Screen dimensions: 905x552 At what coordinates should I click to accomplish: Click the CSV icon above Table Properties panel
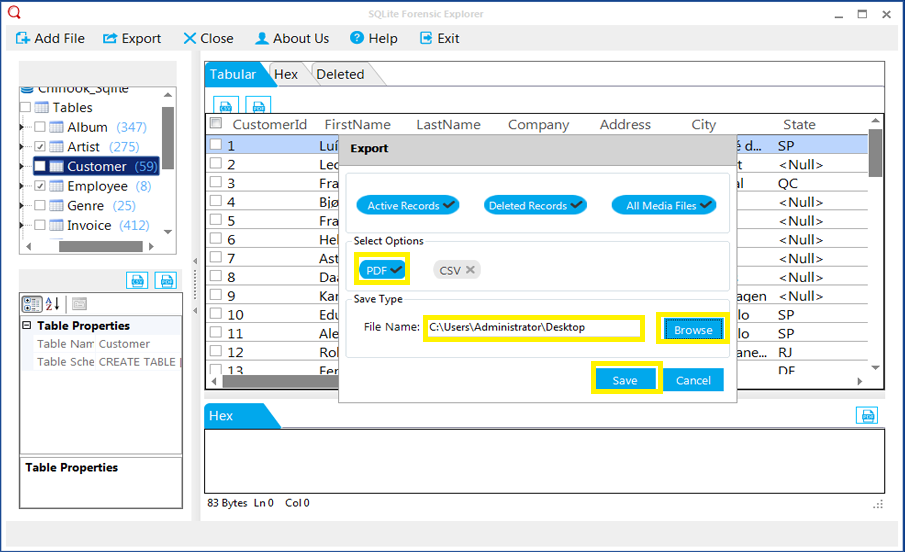[137, 281]
